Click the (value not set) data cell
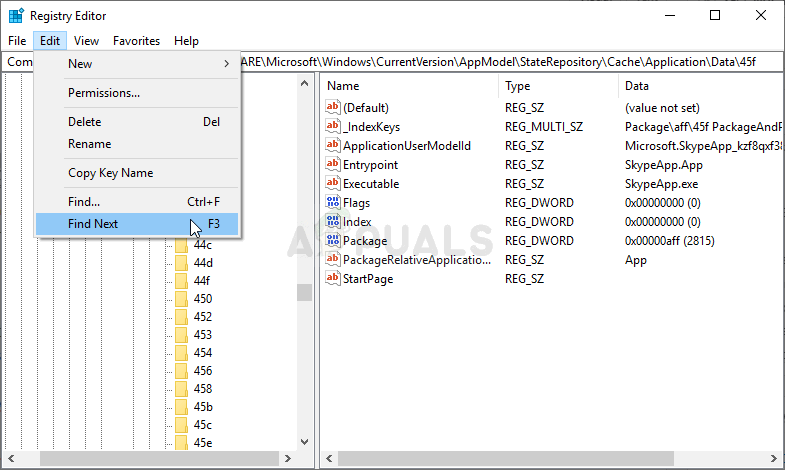785x470 pixels. [x=662, y=108]
